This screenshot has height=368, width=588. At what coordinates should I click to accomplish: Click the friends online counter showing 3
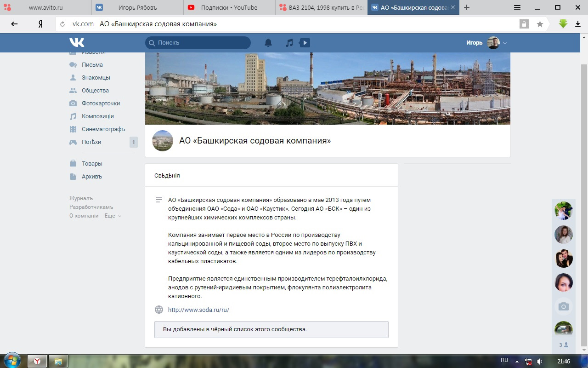[x=564, y=345]
